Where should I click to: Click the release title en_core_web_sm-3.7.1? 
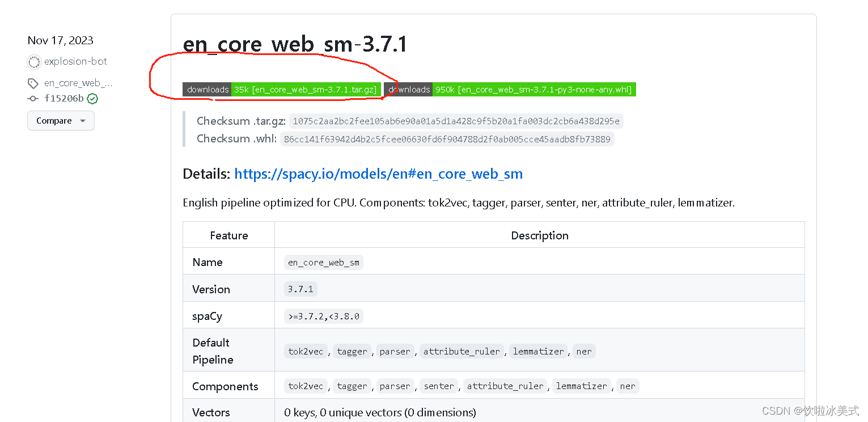click(294, 44)
